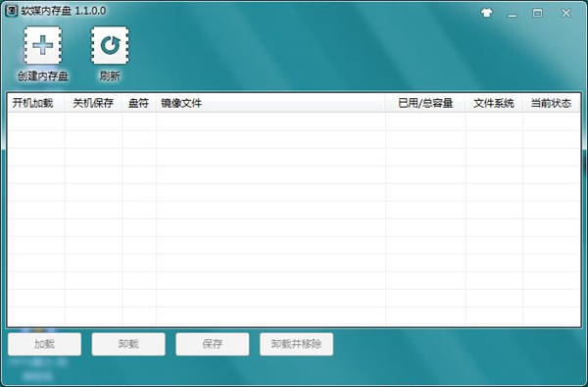Click the 刷新 refresh icon
This screenshot has height=387, width=588.
tap(110, 45)
